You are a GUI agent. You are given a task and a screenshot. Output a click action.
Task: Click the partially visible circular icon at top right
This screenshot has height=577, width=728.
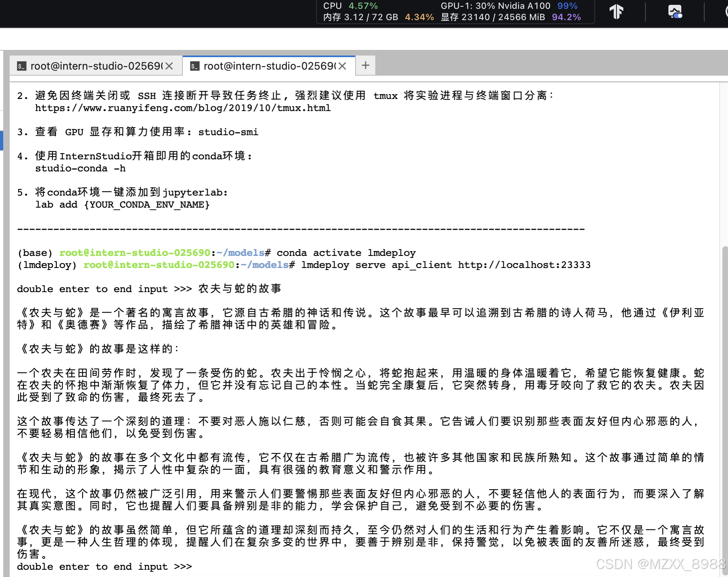726,12
